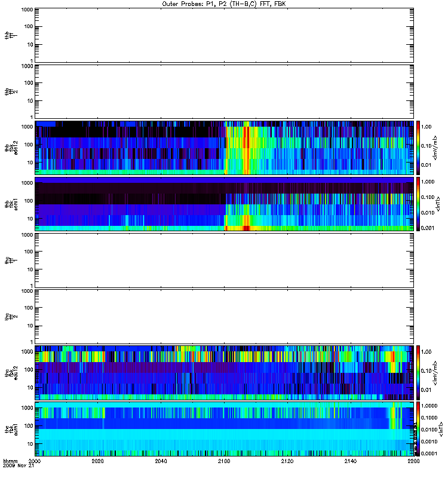Click the '100' tick of thc fff 2 panel

(x=29, y=308)
